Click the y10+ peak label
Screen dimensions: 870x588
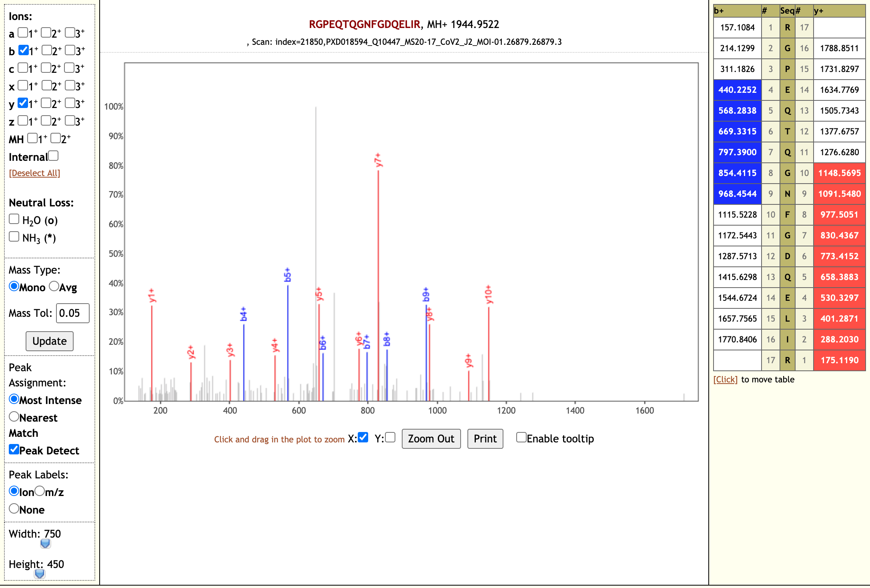tap(489, 294)
